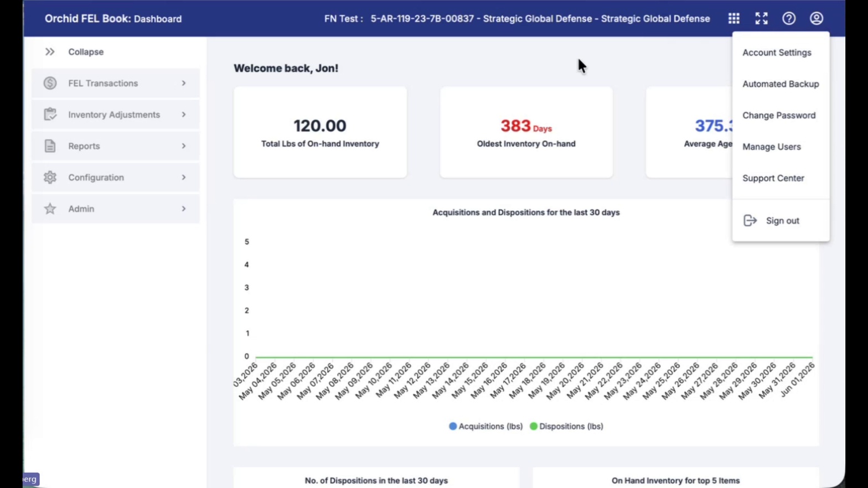Expand the Admin section chevron
The width and height of the screenshot is (868, 488).
pyautogui.click(x=184, y=209)
